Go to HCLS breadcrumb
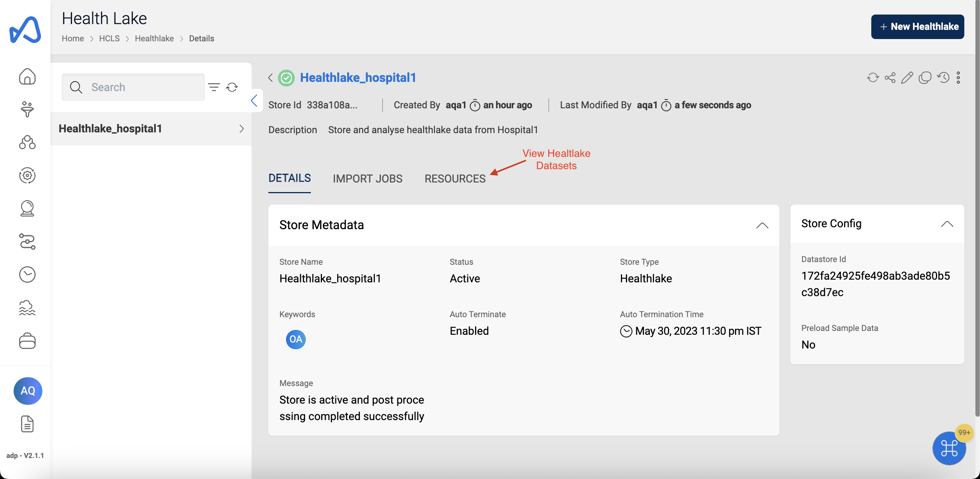 coord(109,39)
